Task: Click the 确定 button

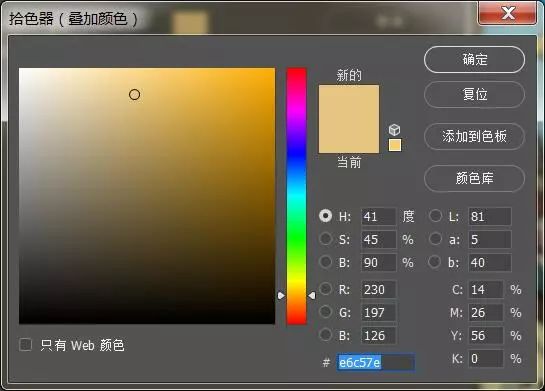Action: pos(474,60)
